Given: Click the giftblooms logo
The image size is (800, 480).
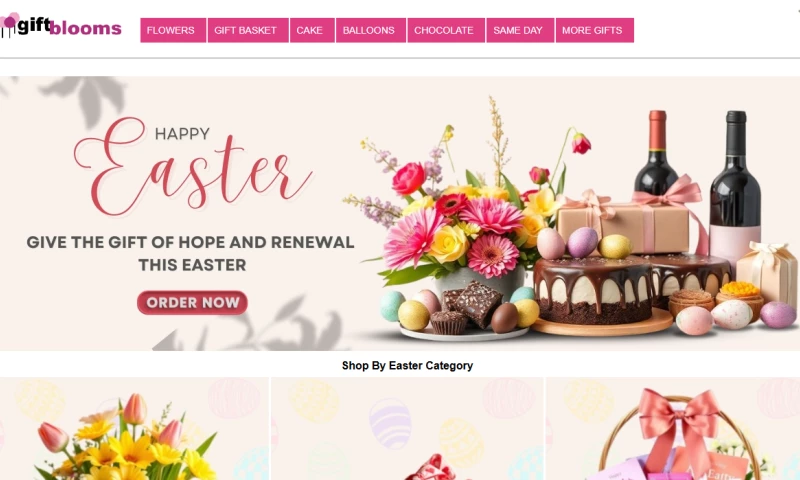Looking at the screenshot, I should click(x=61, y=26).
